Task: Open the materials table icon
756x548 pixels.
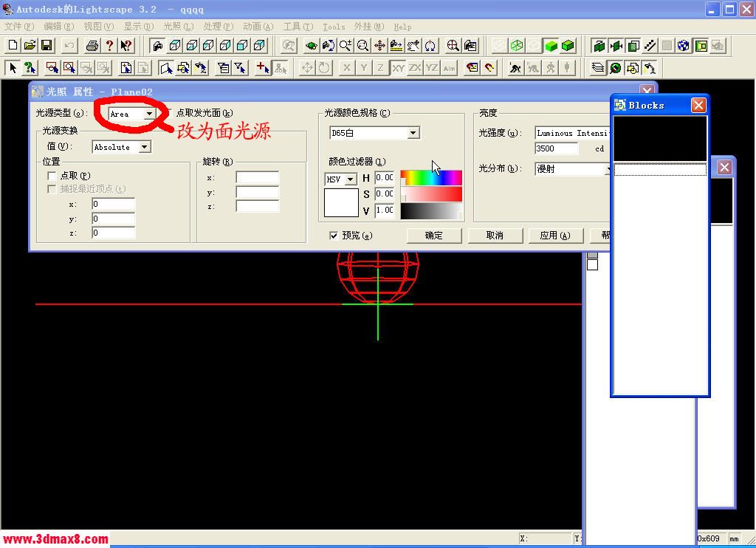Action: [x=615, y=68]
